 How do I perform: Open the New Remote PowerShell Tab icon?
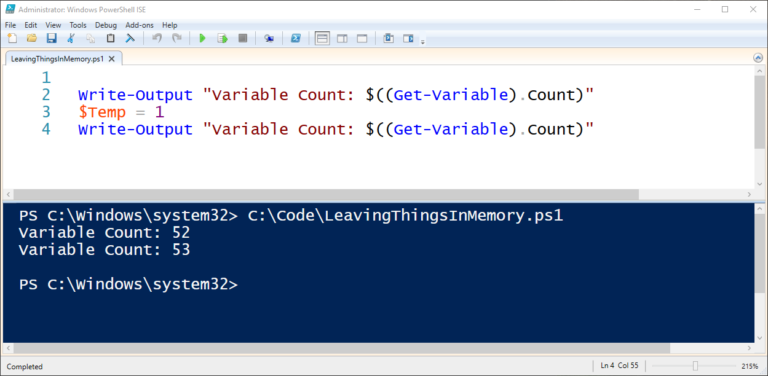(269, 38)
